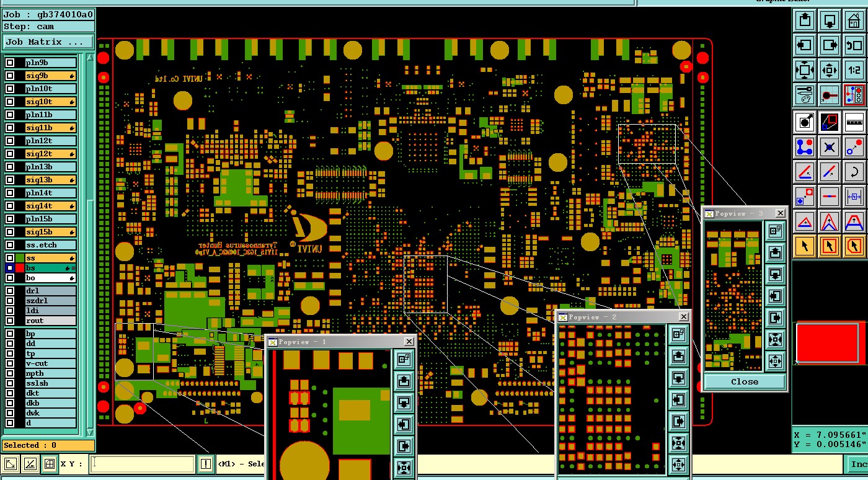
Task: Click pan-up icon in Popview 2 window
Action: 678,356
